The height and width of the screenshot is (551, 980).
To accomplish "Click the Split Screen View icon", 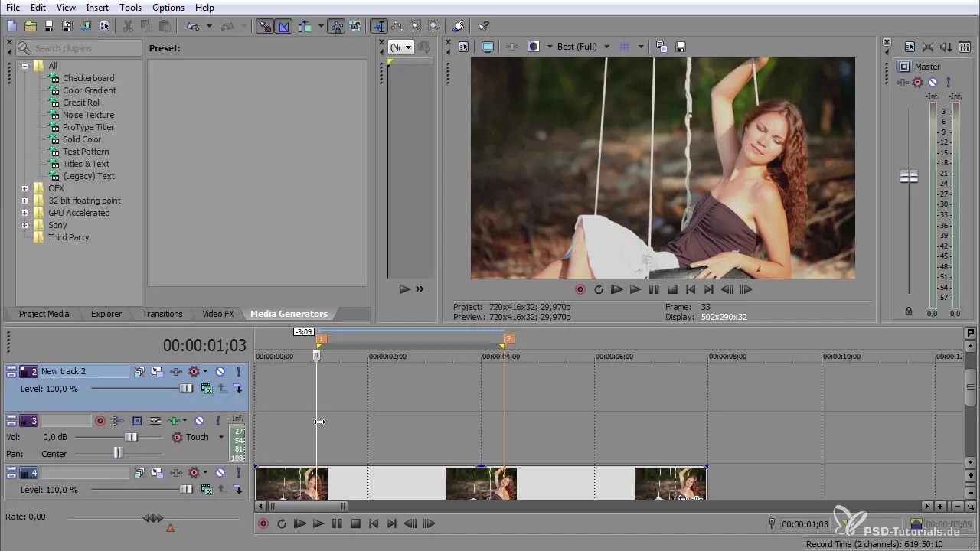I will point(534,47).
